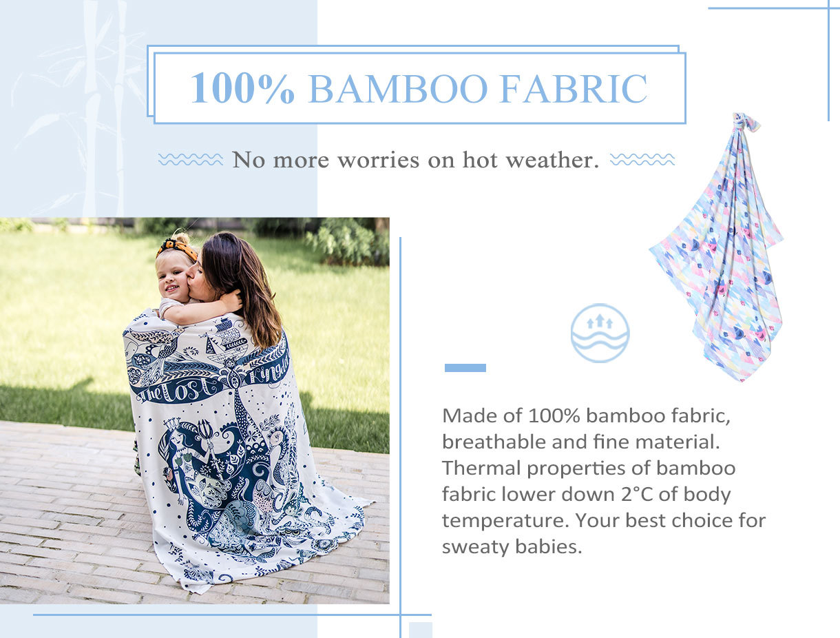Click the bold '100%' in the title
840x638 pixels.
[242, 88]
